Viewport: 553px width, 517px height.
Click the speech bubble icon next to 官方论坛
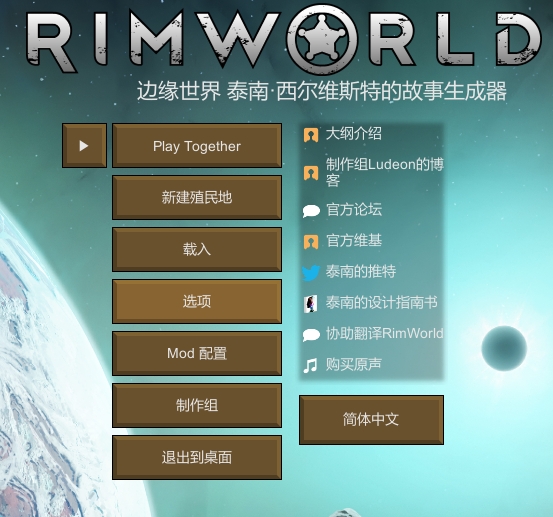pos(311,211)
